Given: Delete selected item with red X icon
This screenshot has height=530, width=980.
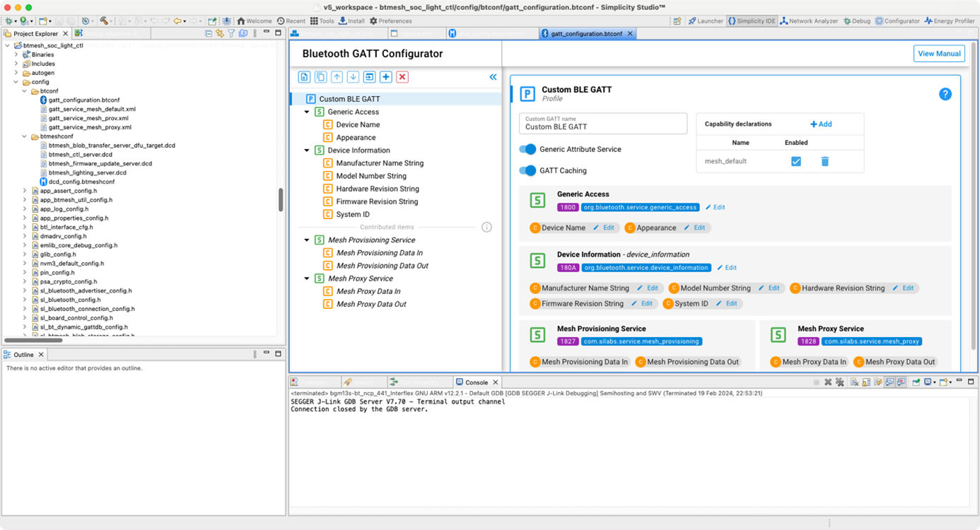Looking at the screenshot, I should pos(402,76).
